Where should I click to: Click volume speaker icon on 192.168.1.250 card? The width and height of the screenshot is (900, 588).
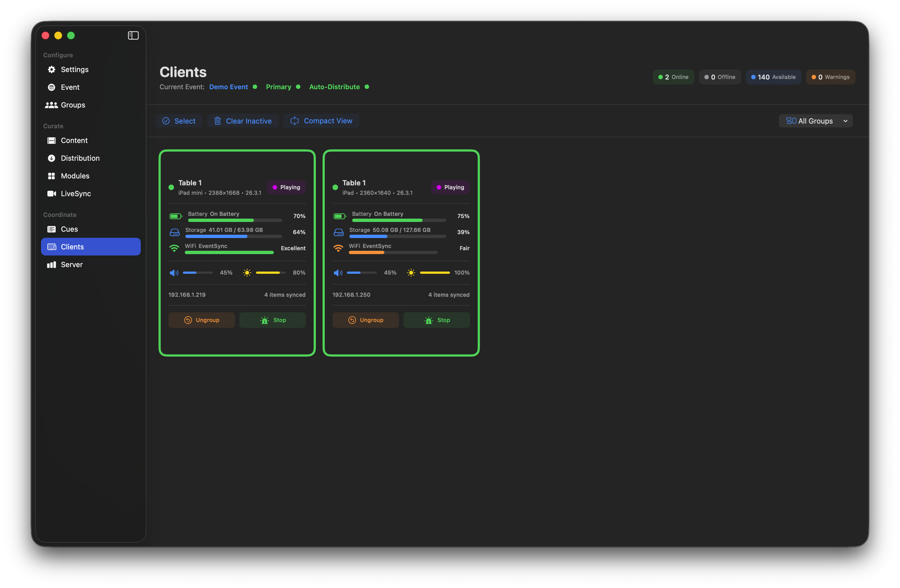338,273
